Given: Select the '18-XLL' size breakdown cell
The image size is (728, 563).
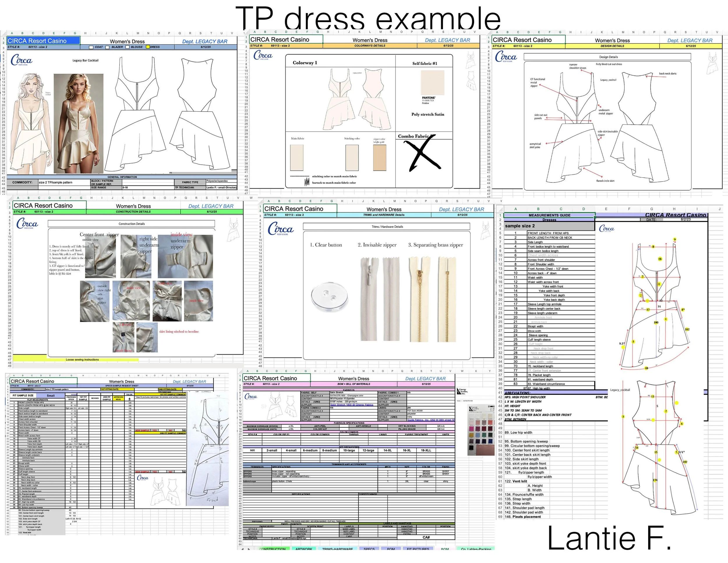Looking at the screenshot, I should coord(426,450).
